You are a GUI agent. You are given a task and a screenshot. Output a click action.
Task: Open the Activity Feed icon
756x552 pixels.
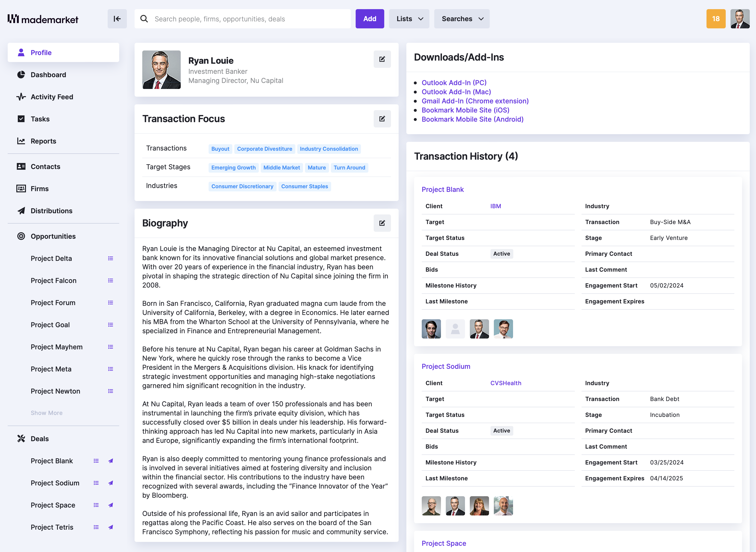point(21,97)
